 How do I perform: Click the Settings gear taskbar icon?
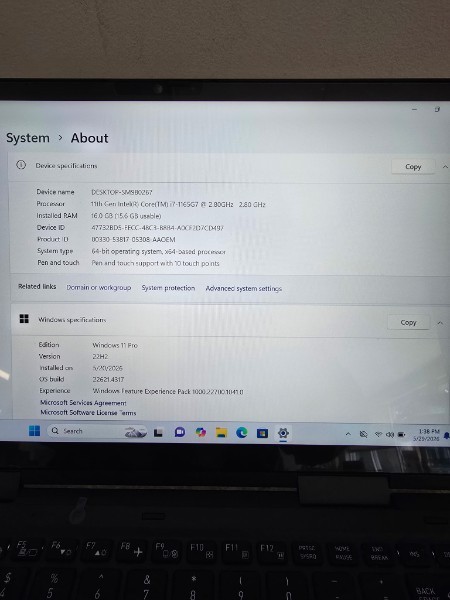point(283,433)
